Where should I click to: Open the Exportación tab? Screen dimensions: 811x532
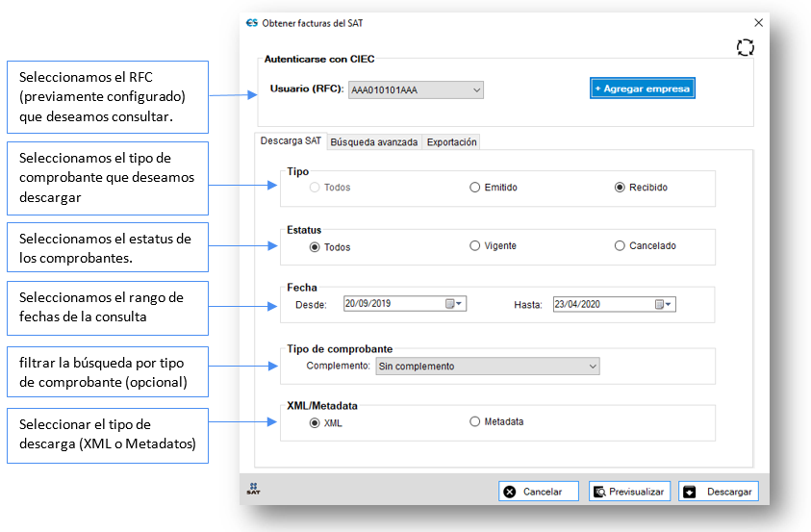[x=451, y=142]
